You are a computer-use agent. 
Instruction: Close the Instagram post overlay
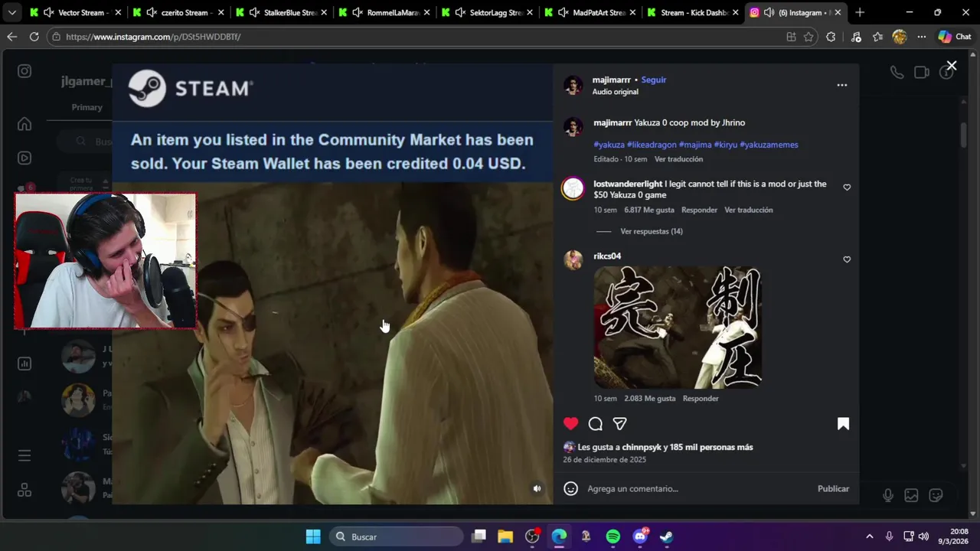(x=952, y=66)
